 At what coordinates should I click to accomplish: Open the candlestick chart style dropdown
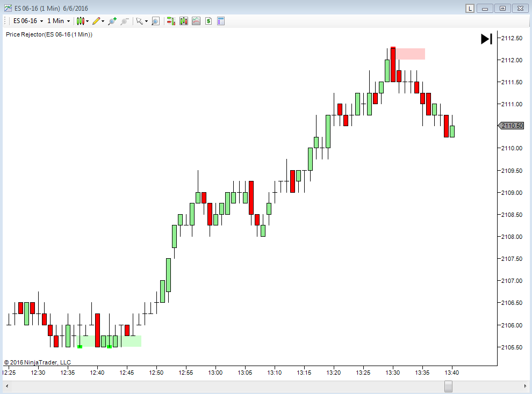click(x=82, y=21)
